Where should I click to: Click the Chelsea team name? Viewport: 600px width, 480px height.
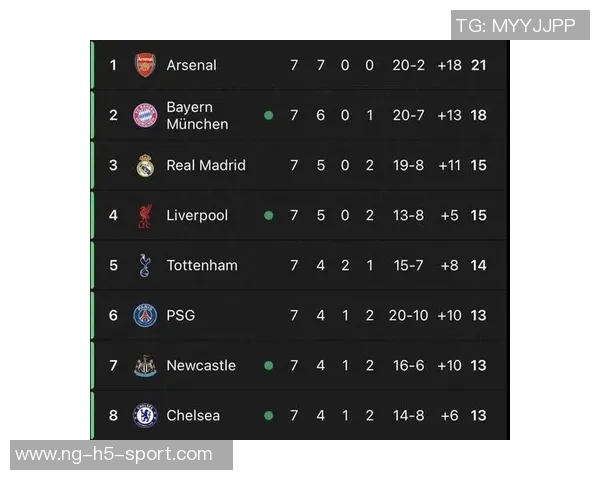[193, 415]
